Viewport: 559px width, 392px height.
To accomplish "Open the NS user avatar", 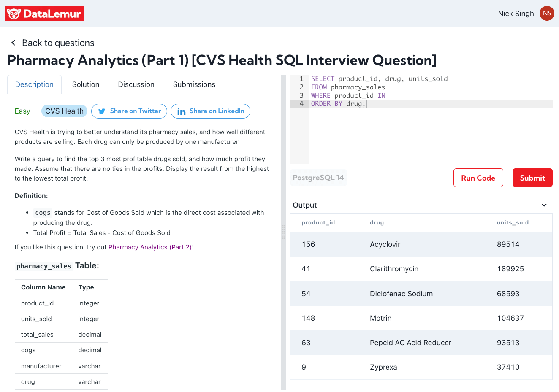I will (x=547, y=14).
